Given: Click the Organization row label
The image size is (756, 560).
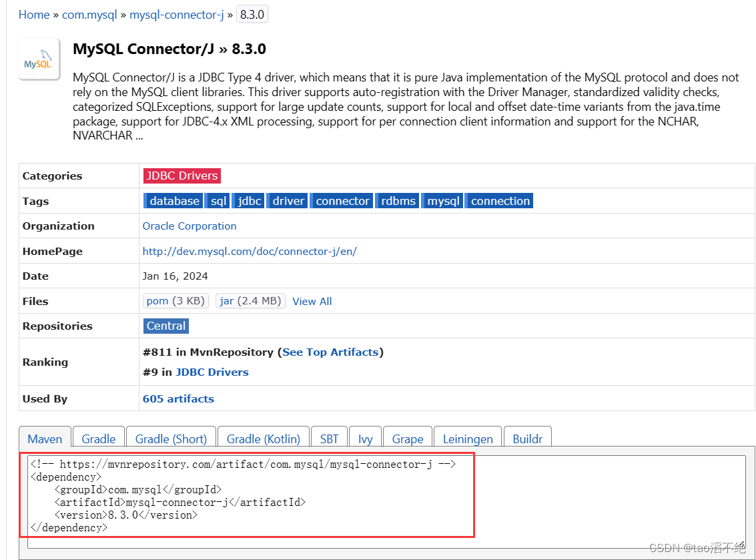Looking at the screenshot, I should tap(58, 226).
